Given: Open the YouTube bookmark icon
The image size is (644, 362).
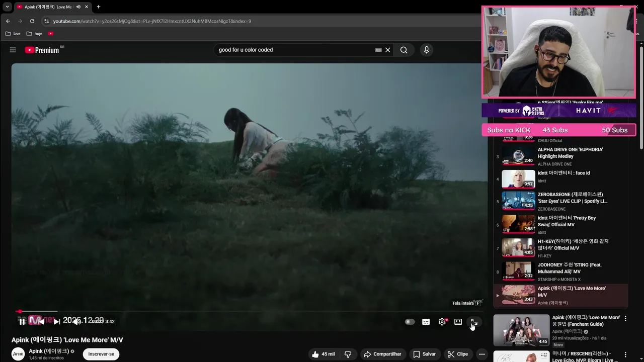Looking at the screenshot, I should tap(51, 34).
